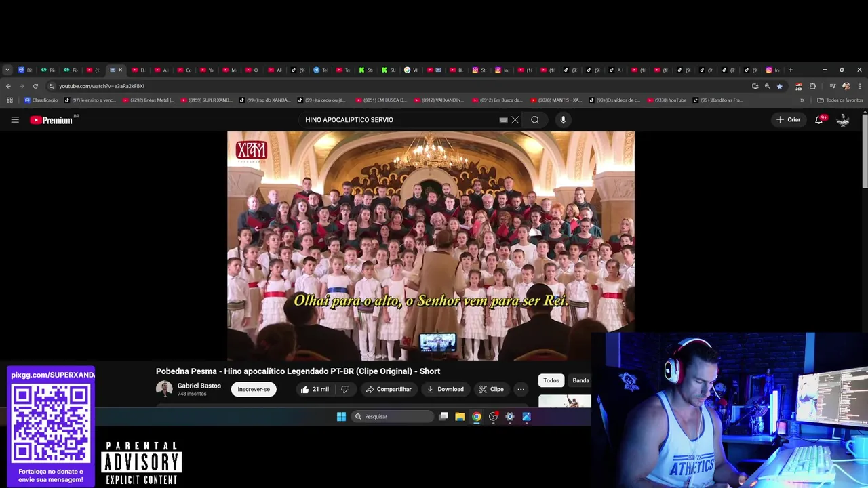Dislike the video with thumbs down
Screen dimensions: 868x488
click(x=345, y=390)
